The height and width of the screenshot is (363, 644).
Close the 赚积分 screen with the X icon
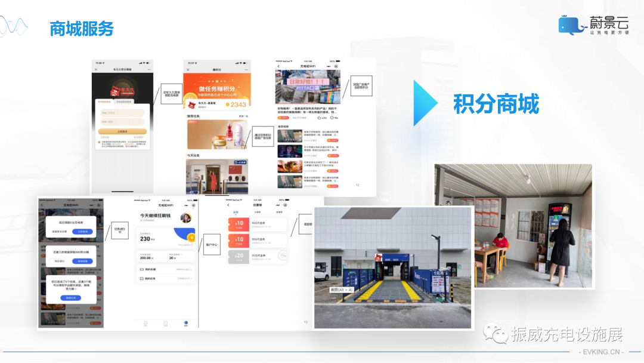[x=188, y=69]
